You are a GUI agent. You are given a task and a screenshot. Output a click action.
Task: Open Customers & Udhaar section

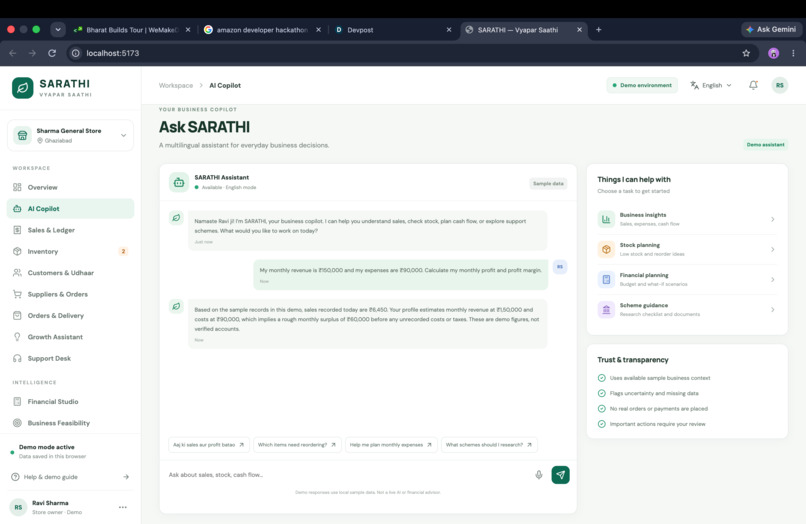click(70, 273)
